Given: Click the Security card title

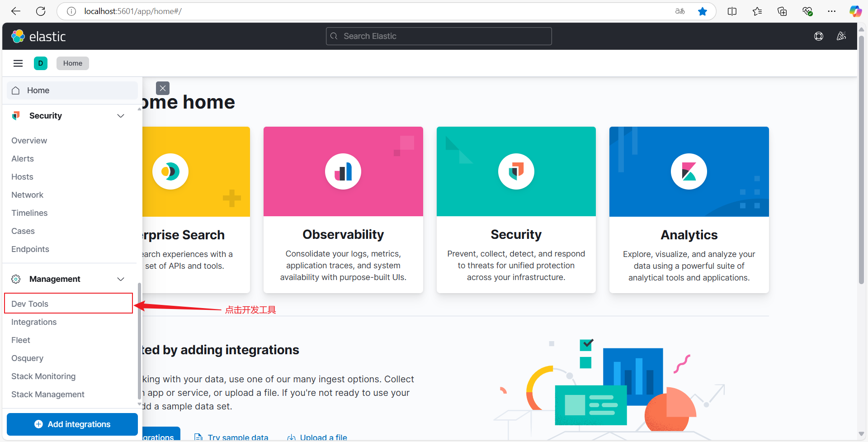Looking at the screenshot, I should [516, 234].
